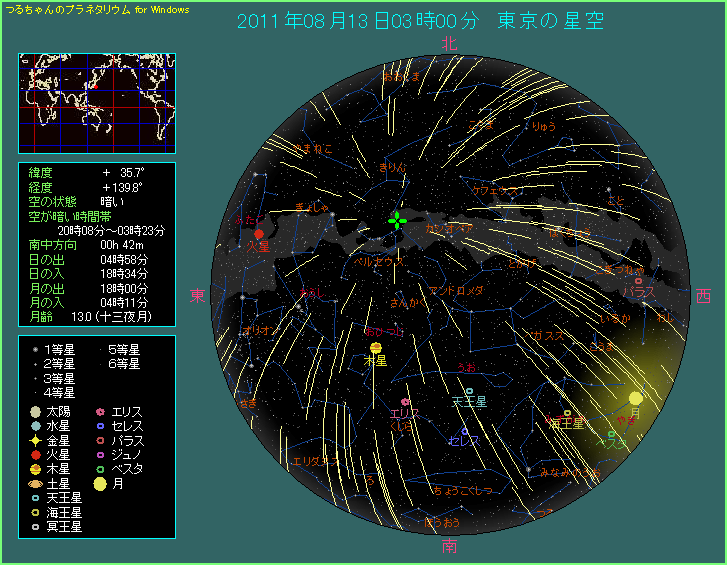Select the Pallas (パラス) marker on the sky chart
Viewport: 727px width, 565px height.
coord(638,281)
